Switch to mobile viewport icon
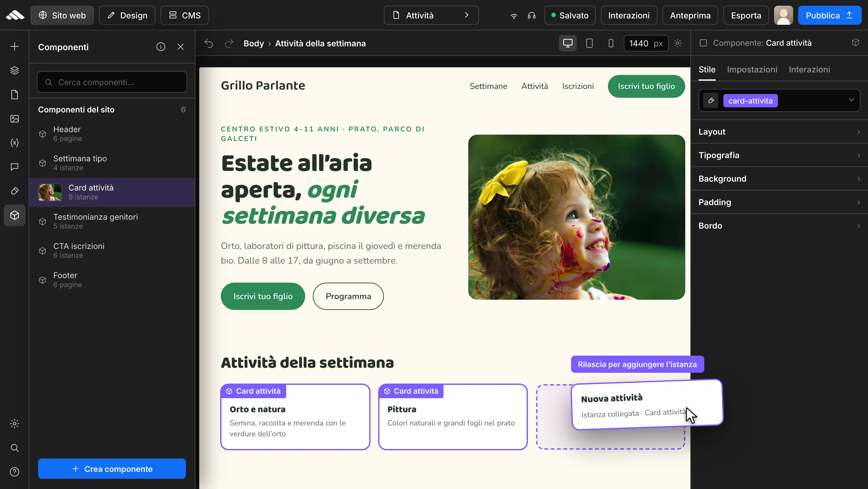The image size is (868, 489). (611, 43)
